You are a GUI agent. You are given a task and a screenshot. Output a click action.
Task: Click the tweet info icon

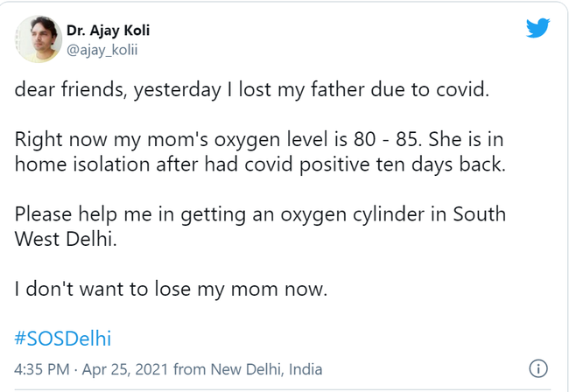[x=539, y=368]
